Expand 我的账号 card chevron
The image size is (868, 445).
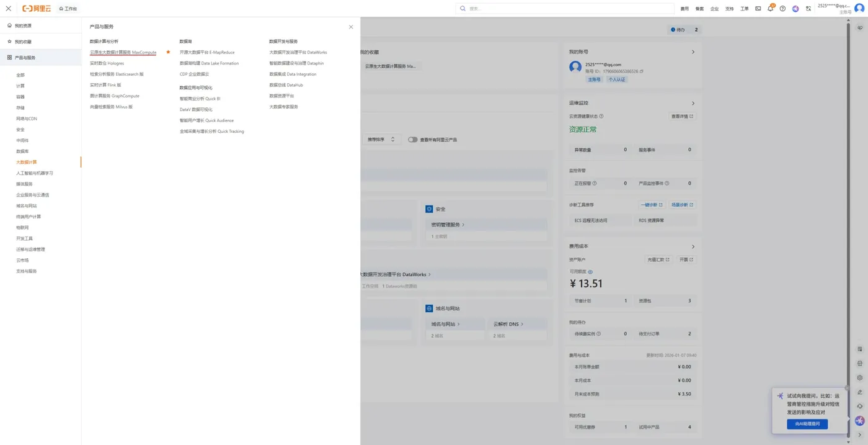(693, 52)
